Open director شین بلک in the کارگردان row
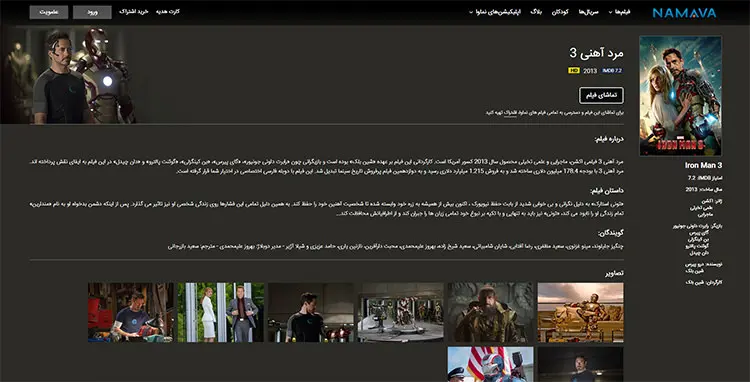The width and height of the screenshot is (750, 382). tap(694, 283)
